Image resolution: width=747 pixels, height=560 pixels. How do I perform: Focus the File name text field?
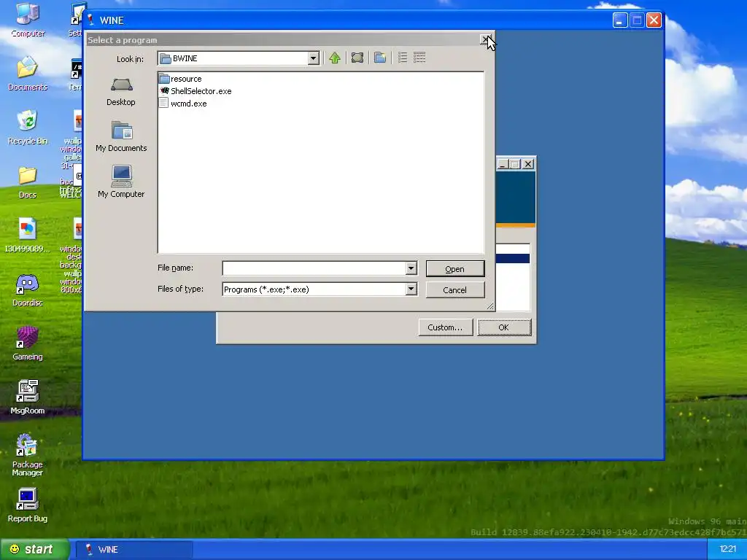coord(314,268)
